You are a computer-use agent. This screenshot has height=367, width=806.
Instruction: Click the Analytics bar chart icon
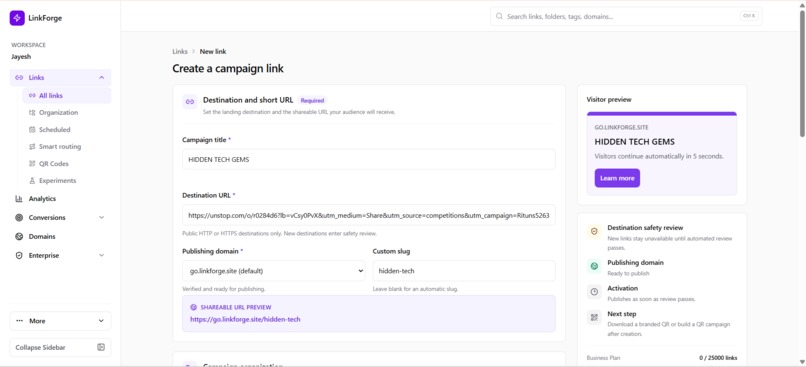[x=19, y=198]
